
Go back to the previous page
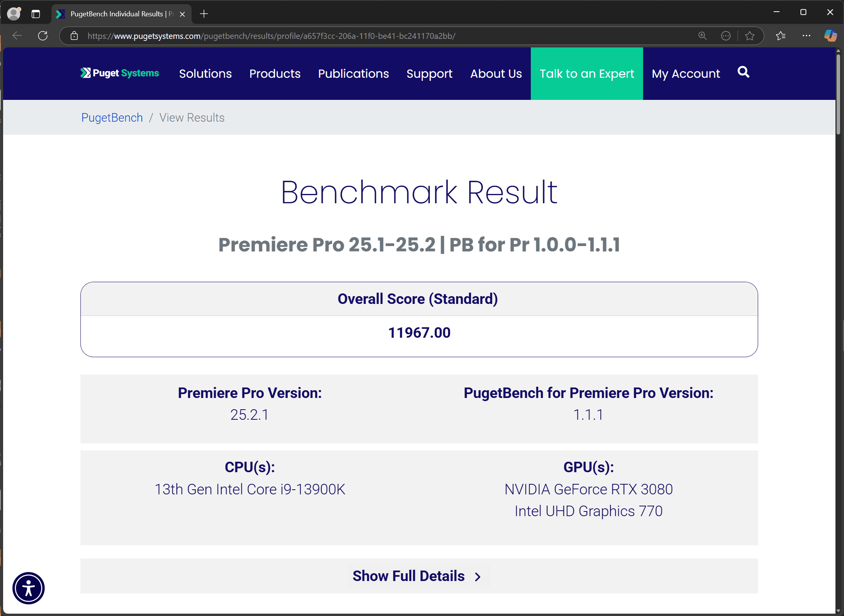coord(17,36)
